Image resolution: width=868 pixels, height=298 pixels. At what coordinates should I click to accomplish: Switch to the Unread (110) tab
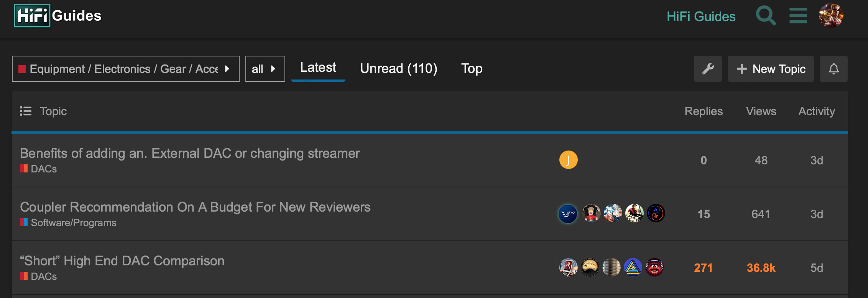[399, 68]
